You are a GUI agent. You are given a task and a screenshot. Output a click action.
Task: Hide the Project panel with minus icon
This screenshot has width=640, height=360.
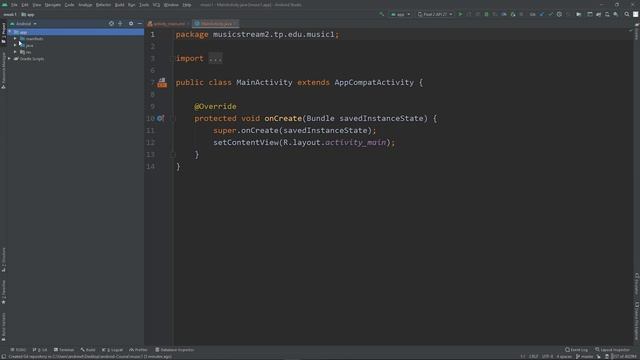tap(140, 24)
